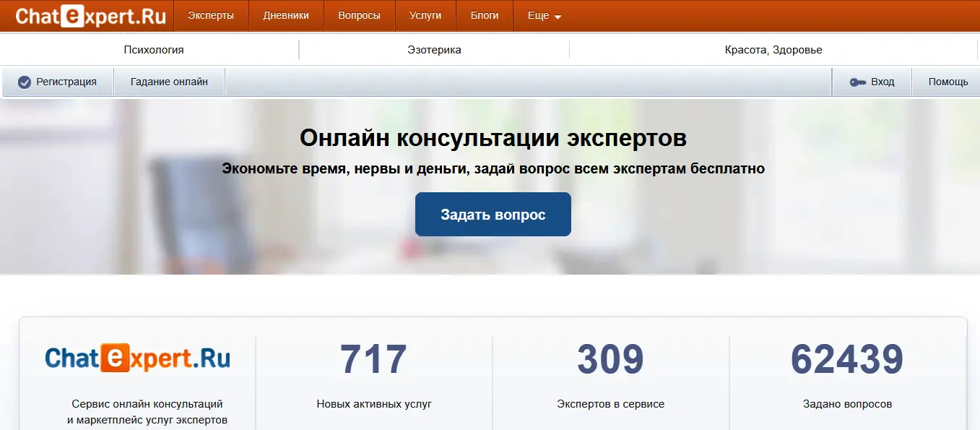Expand the Еще dropdown menu

pos(544,16)
